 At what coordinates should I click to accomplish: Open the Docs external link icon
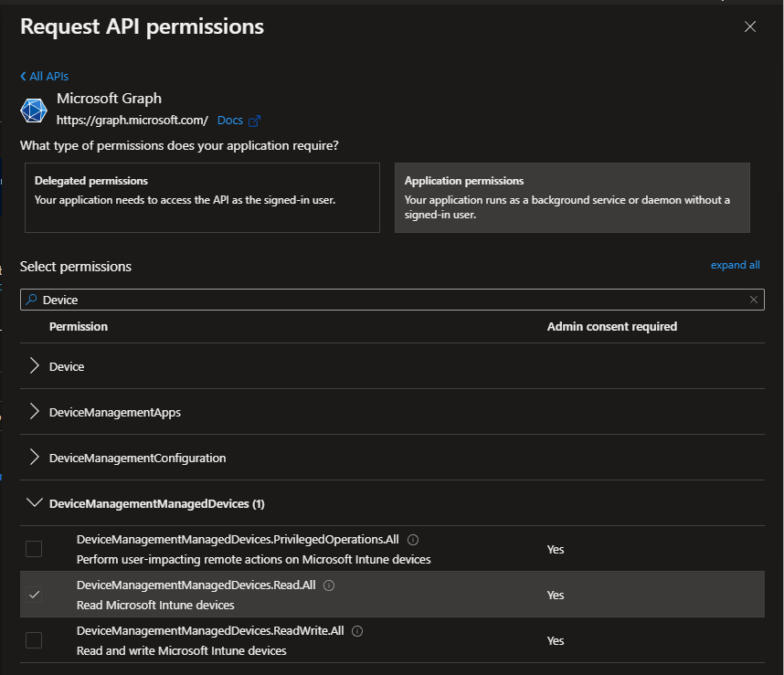(255, 121)
